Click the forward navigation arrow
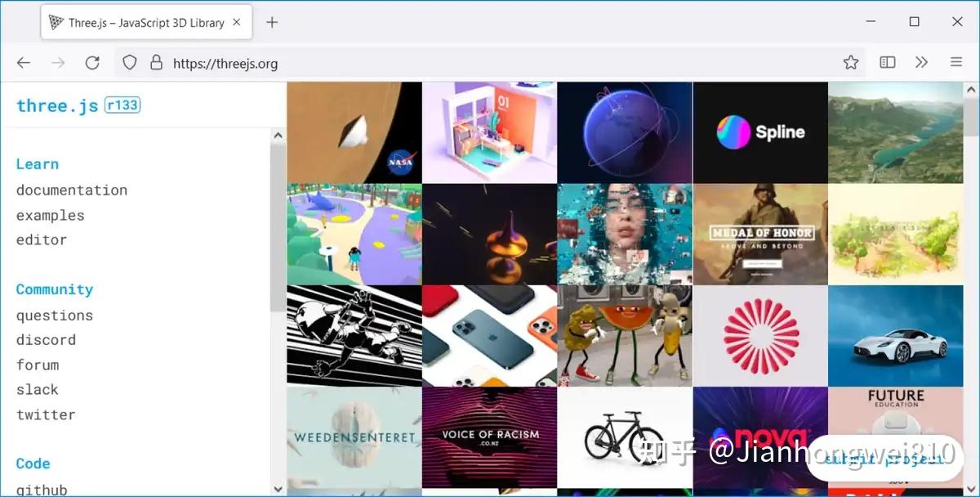Viewport: 980px width, 497px height. [58, 63]
